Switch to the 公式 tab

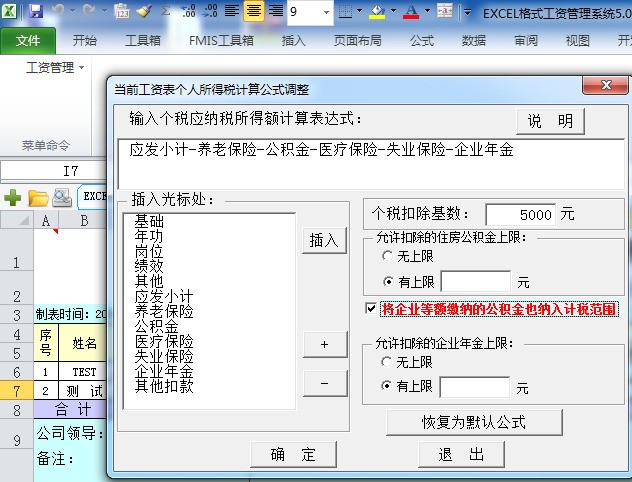click(x=422, y=41)
